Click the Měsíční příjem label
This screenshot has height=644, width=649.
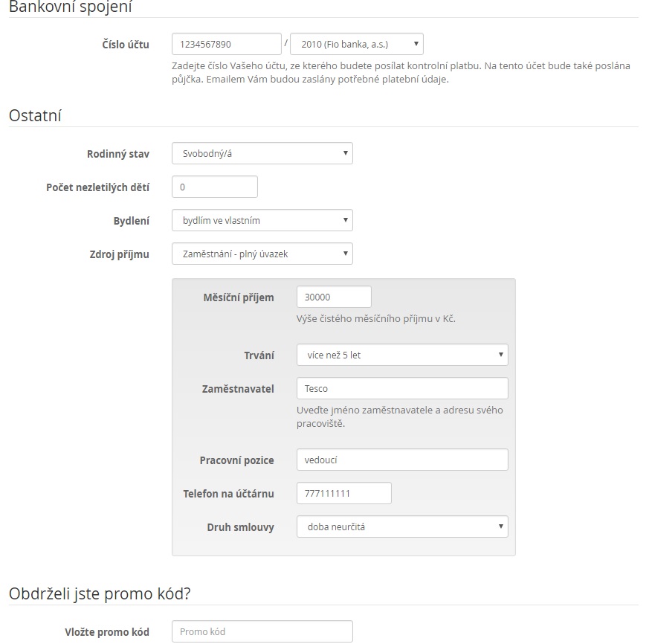coord(239,297)
